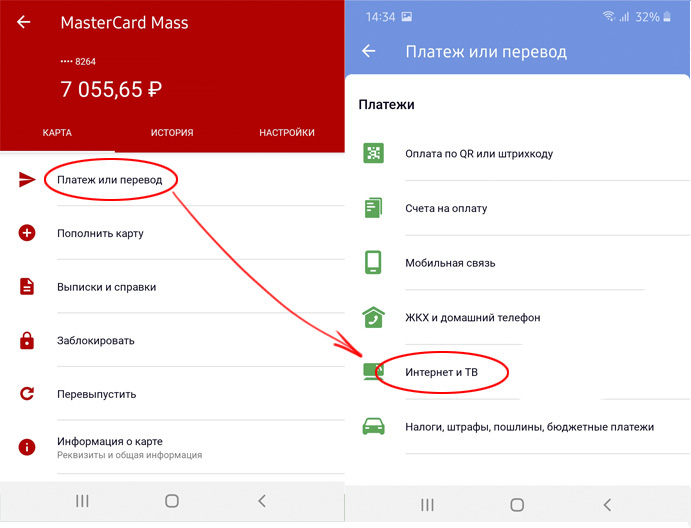The width and height of the screenshot is (691, 528).
Task: Tap the info icon for Информация о карте
Action: point(26,447)
